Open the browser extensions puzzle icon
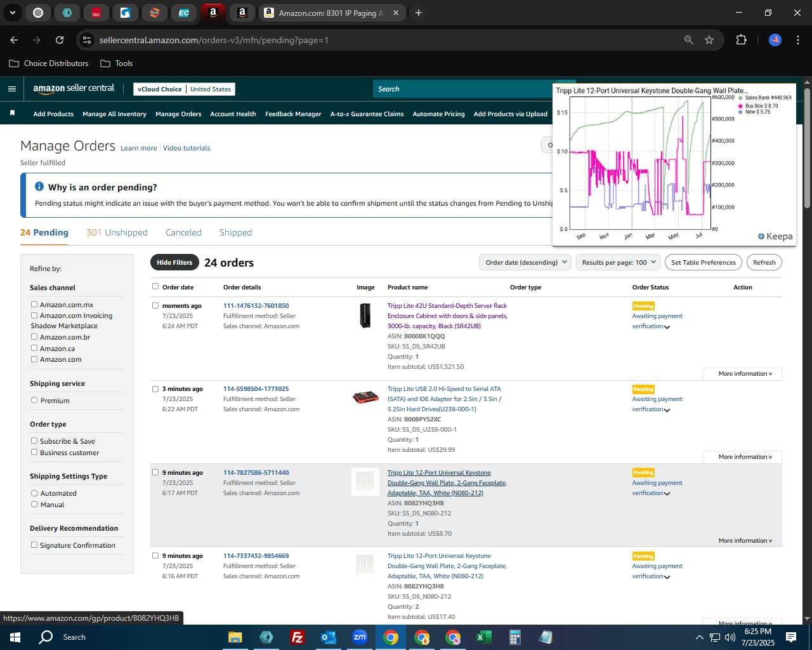This screenshot has width=812, height=650. pos(741,40)
